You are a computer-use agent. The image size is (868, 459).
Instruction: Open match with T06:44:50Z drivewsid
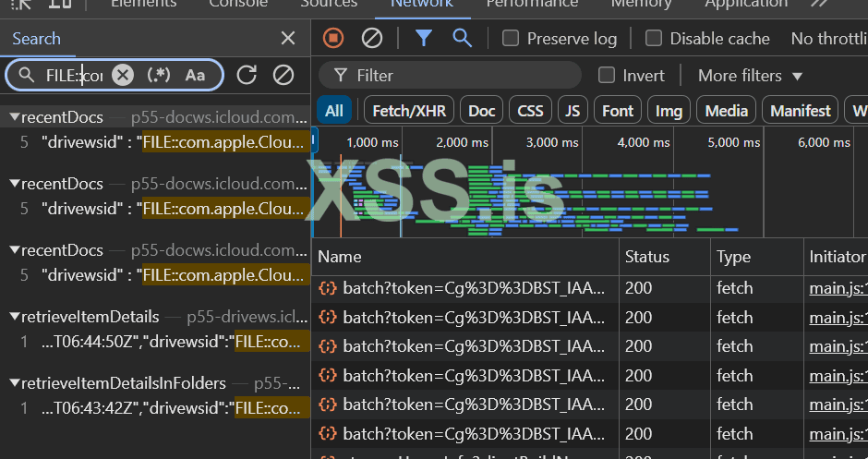pos(155,342)
